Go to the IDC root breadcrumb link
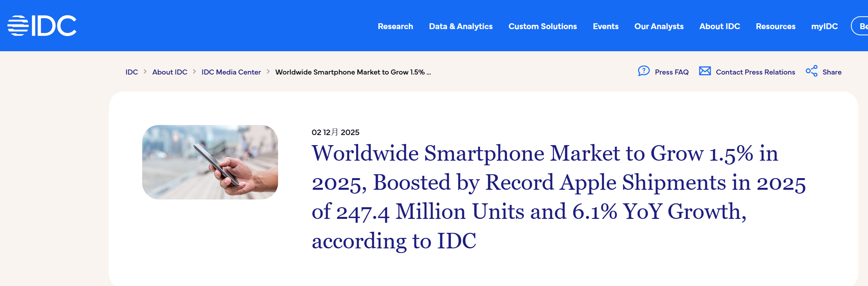The image size is (868, 286). tap(132, 72)
